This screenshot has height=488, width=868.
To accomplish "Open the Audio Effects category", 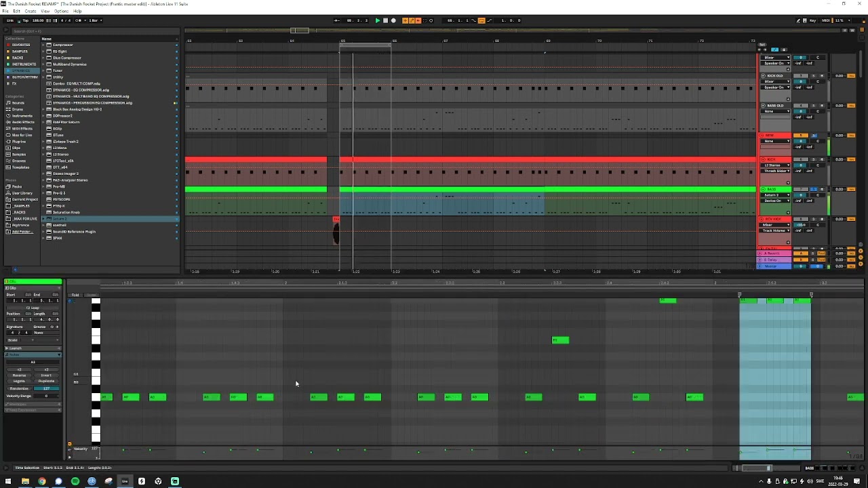I will click(22, 122).
